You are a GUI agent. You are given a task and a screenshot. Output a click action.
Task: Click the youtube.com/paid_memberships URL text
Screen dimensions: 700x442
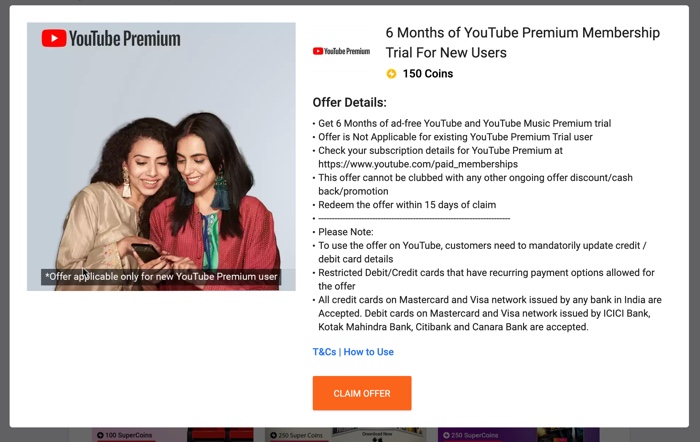click(x=418, y=164)
